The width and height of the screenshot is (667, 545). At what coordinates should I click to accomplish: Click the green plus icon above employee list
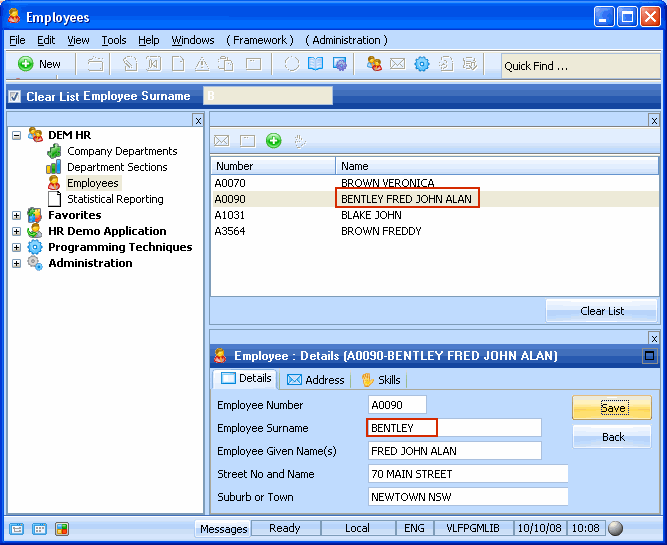pos(274,140)
